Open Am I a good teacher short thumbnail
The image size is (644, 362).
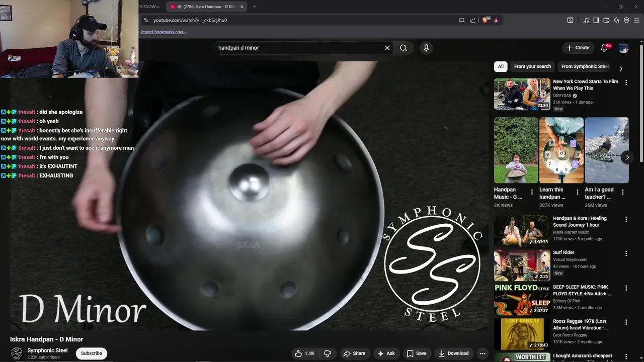607,150
